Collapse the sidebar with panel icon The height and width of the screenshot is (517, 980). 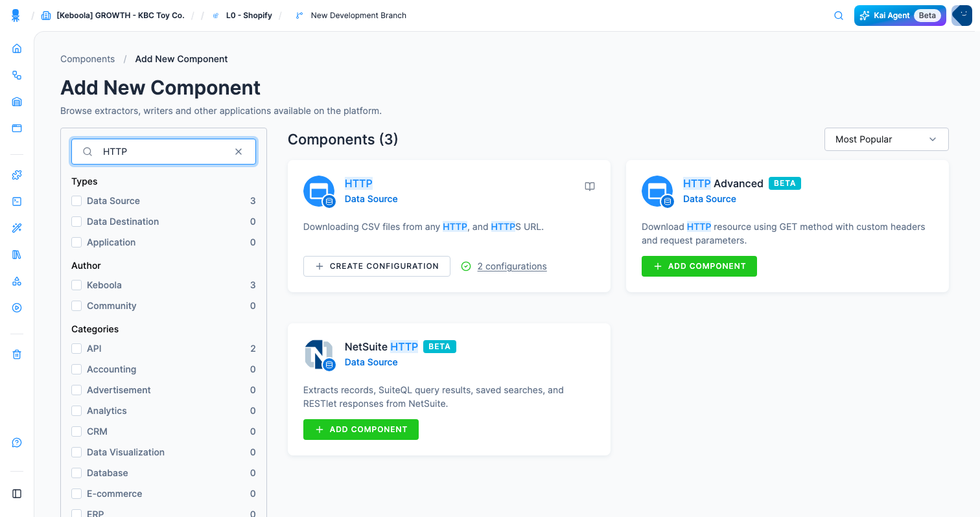coord(17,494)
